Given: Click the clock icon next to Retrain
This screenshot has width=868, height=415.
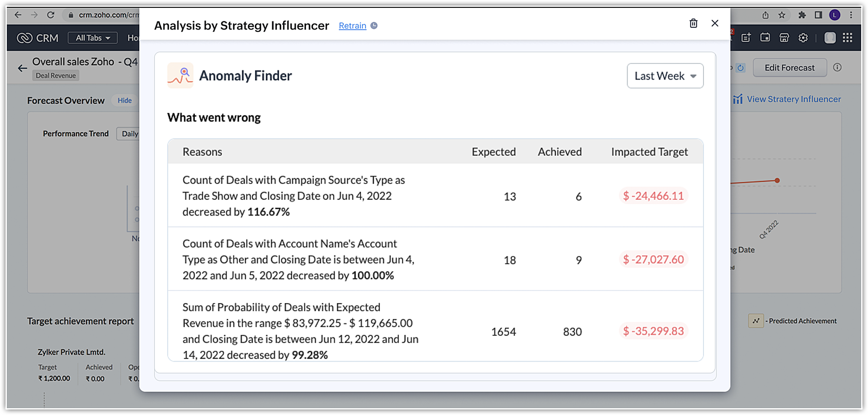Looking at the screenshot, I should (374, 26).
